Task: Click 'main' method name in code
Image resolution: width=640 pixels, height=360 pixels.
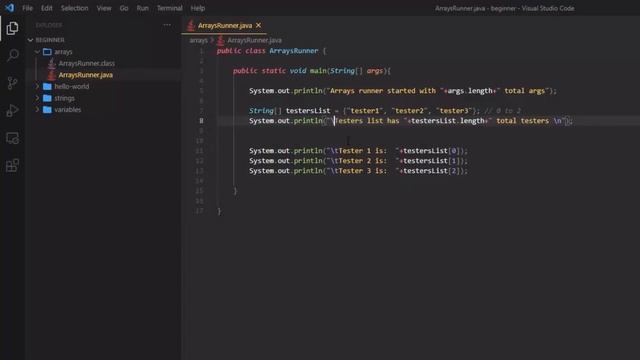Action: click(x=318, y=71)
